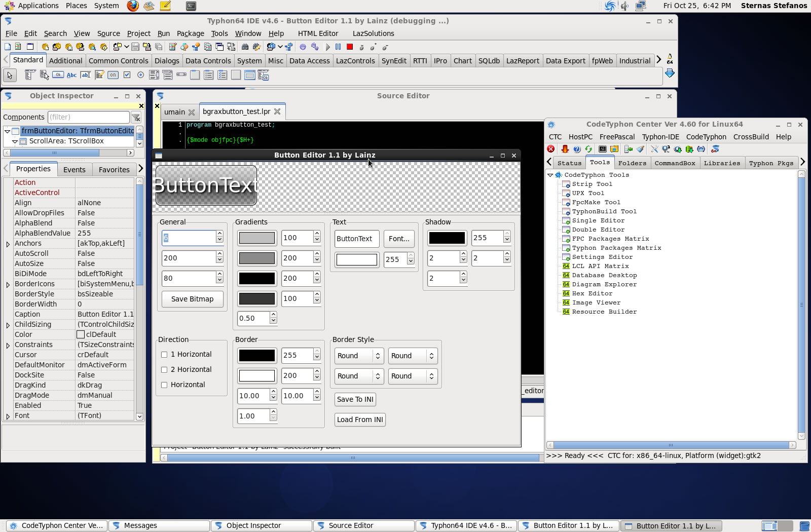Screen dimensions: 811x532
Task: Enable the 1 Horizontal direction checkbox
Action: [x=164, y=355]
